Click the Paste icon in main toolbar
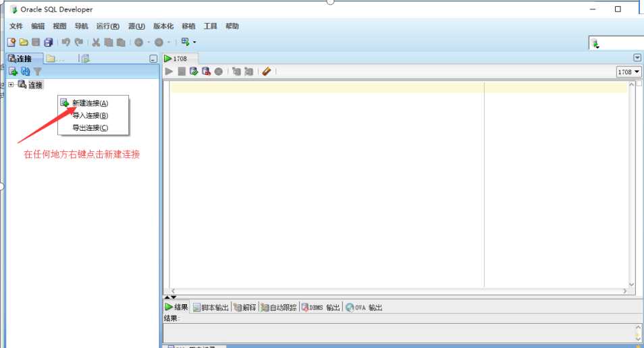 [121, 42]
